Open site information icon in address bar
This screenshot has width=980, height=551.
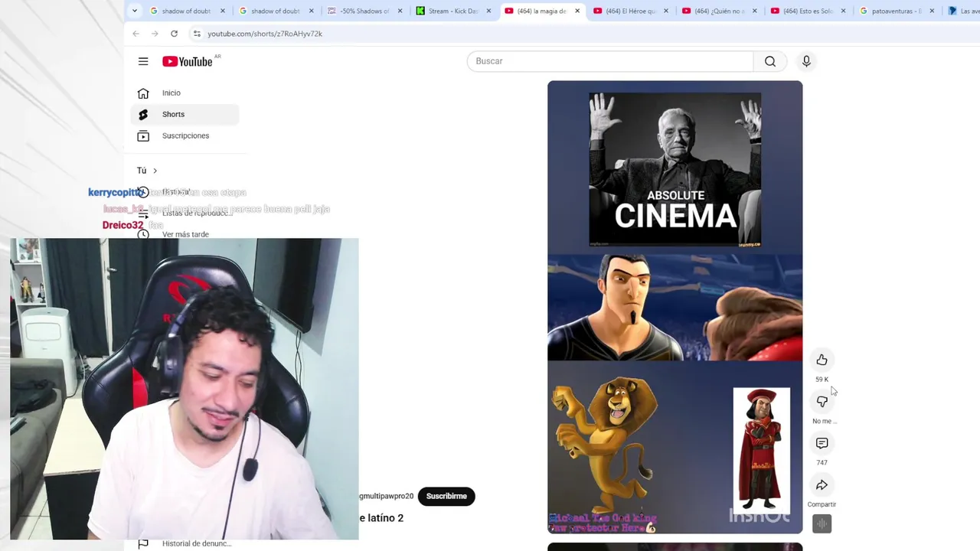(197, 34)
